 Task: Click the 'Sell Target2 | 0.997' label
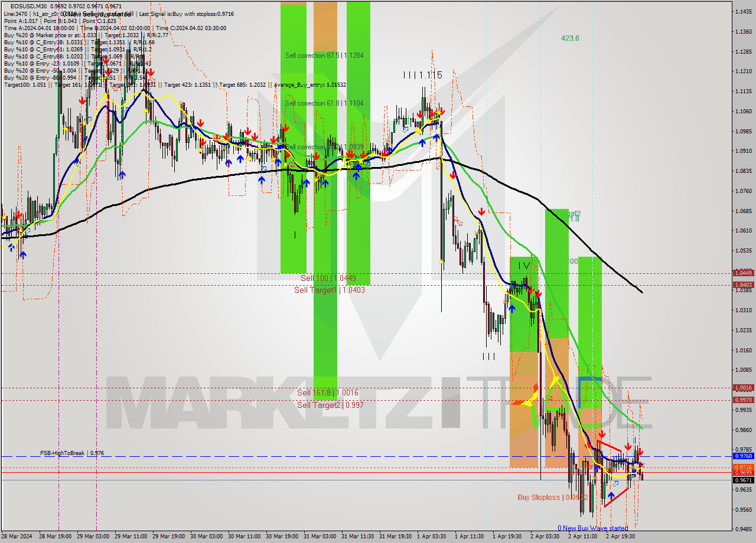[330, 405]
